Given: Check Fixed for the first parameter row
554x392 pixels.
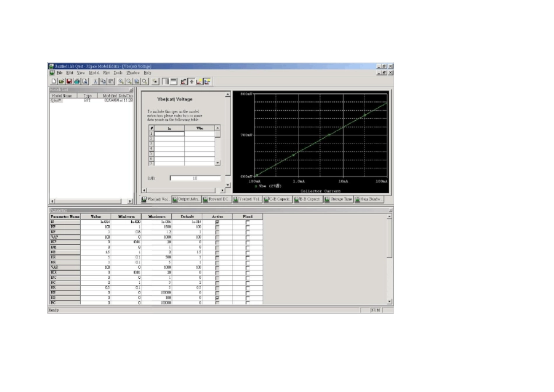Looking at the screenshot, I should point(248,222).
